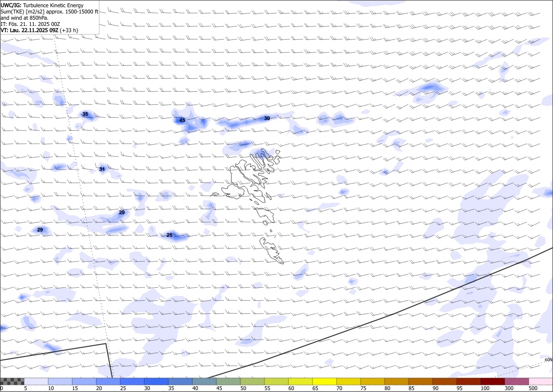Pick the 20–25 legend color swatch
This screenshot has width=553, height=392.
click(108, 381)
